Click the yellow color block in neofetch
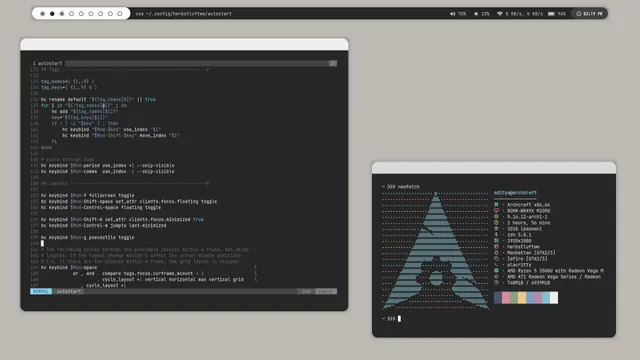Image resolution: width=640 pixels, height=360 pixels. 522,298
